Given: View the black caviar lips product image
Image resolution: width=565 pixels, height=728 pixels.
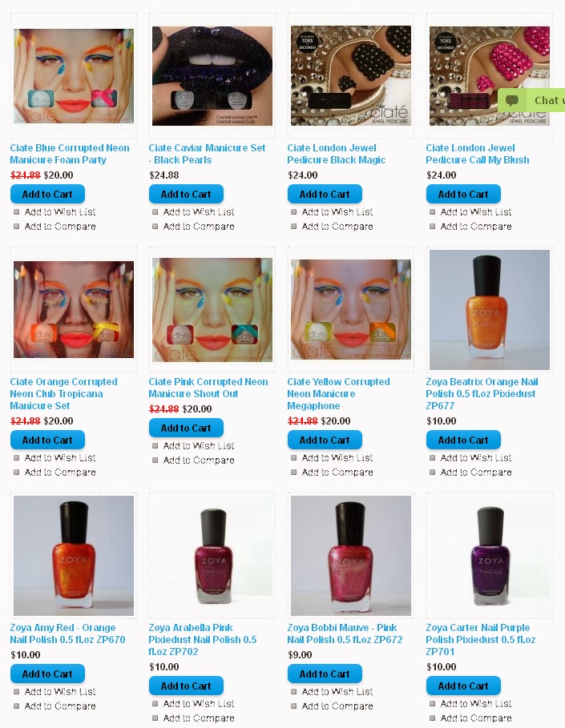Looking at the screenshot, I should tap(212, 75).
